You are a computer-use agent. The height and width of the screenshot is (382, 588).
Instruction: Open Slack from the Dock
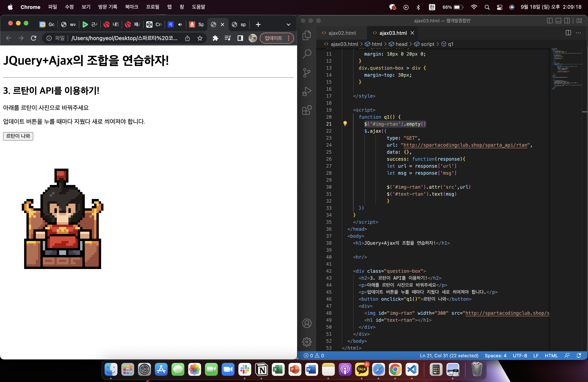click(245, 369)
